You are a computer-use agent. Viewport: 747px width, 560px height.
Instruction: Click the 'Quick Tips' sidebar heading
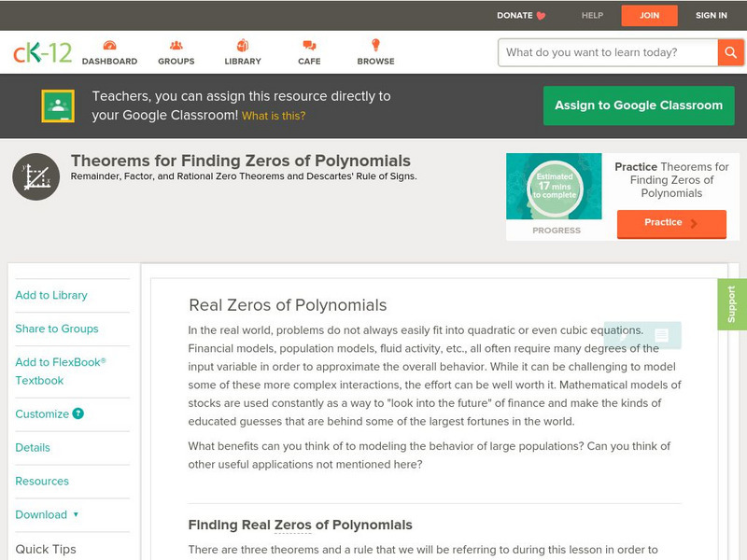[46, 549]
